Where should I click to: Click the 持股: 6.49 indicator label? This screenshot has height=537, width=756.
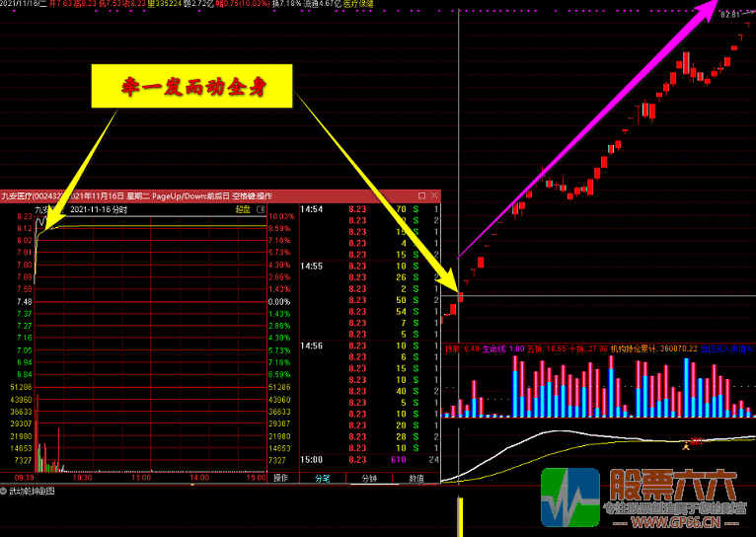click(462, 348)
